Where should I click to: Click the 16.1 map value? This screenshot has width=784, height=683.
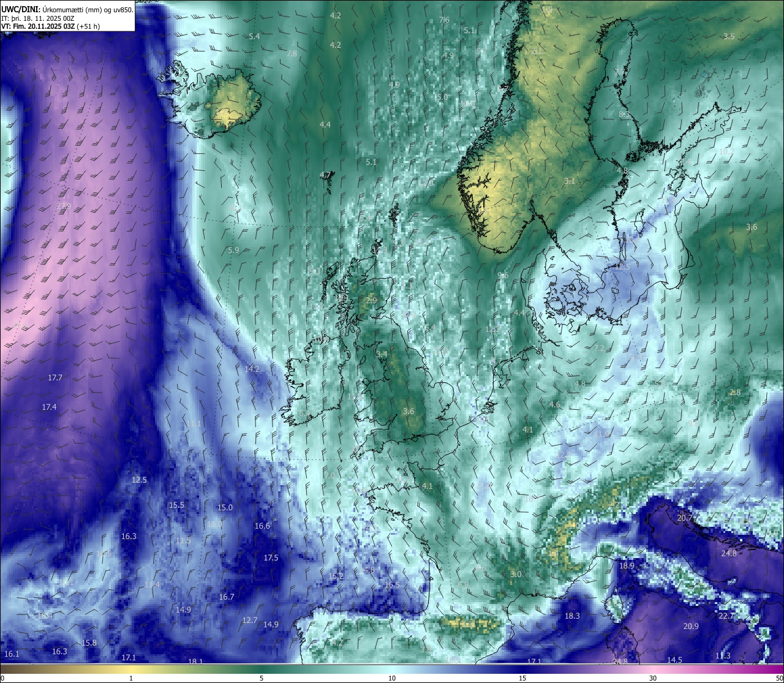[12, 654]
